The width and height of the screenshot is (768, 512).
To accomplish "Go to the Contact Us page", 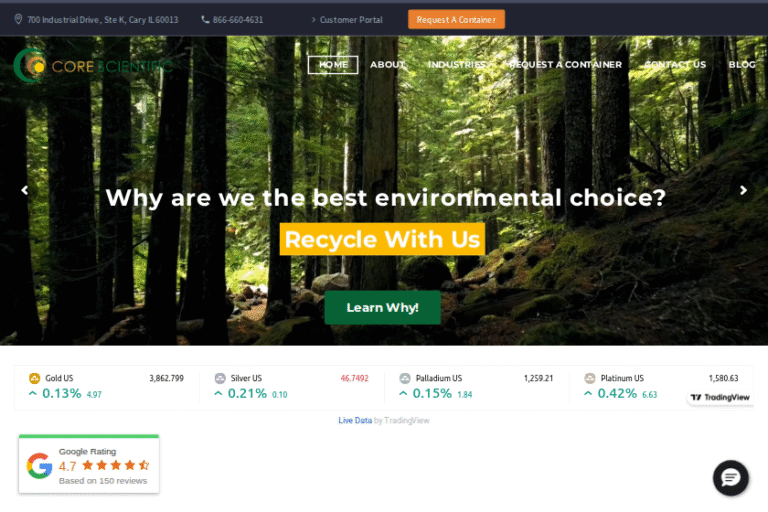I will click(x=675, y=65).
